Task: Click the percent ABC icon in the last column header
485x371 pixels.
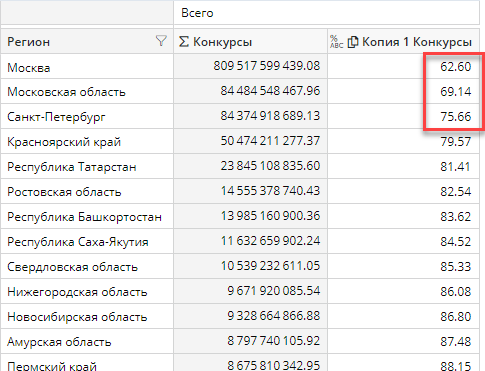Action: [336, 42]
